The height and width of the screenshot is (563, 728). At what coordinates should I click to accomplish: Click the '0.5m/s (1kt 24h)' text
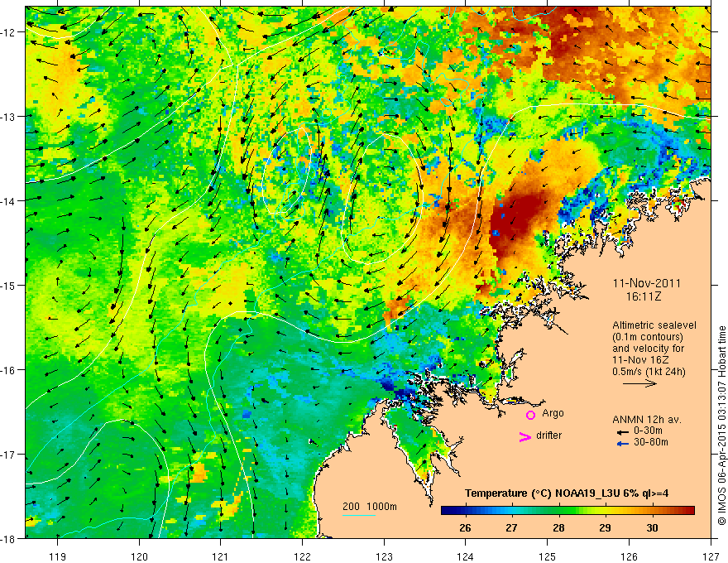pos(649,372)
